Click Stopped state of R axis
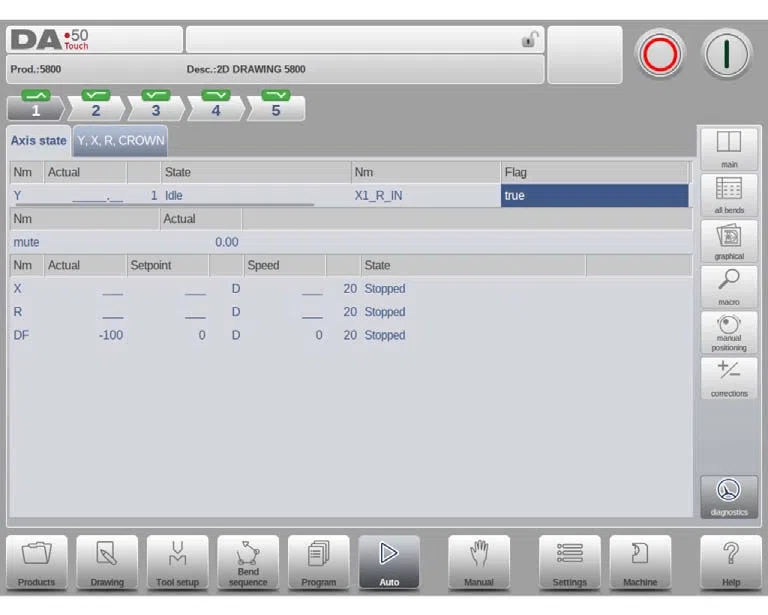 pos(384,312)
